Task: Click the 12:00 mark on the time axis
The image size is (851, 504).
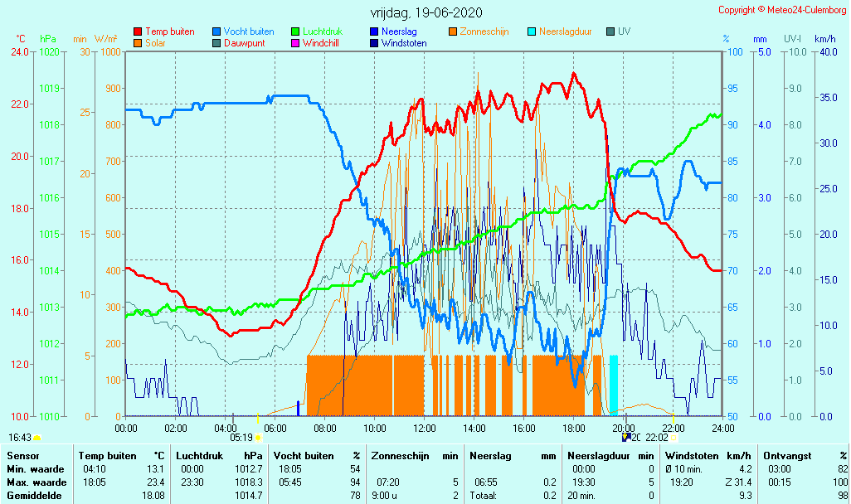Action: click(x=424, y=428)
